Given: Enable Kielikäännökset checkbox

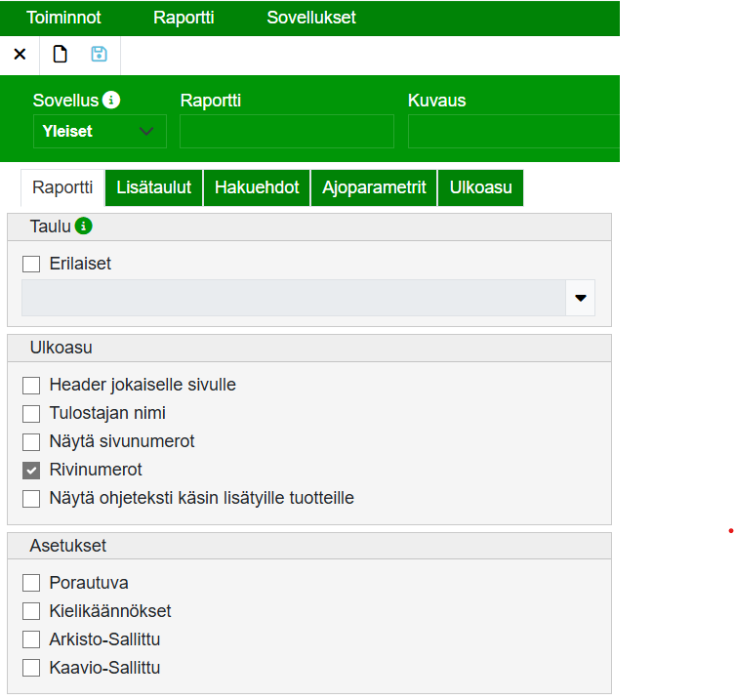Looking at the screenshot, I should pos(31,611).
